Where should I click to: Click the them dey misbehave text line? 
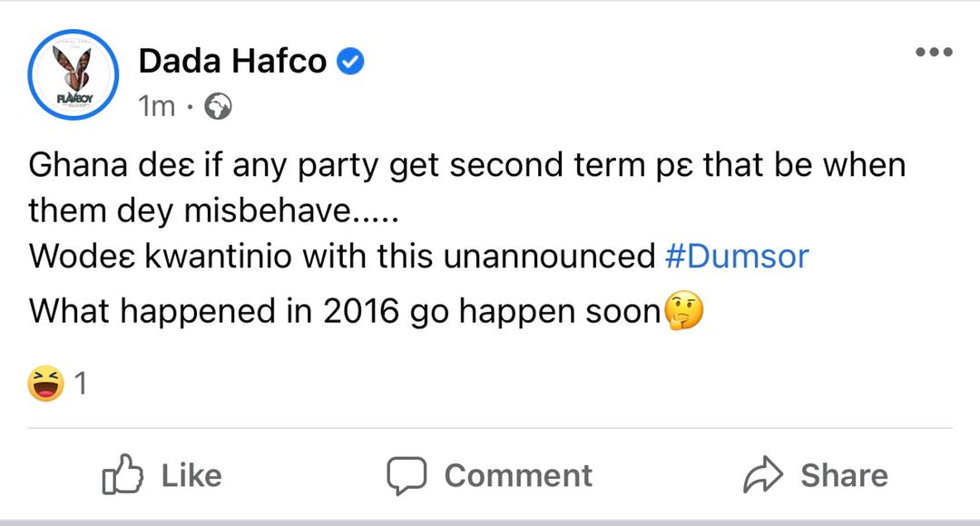tap(213, 210)
